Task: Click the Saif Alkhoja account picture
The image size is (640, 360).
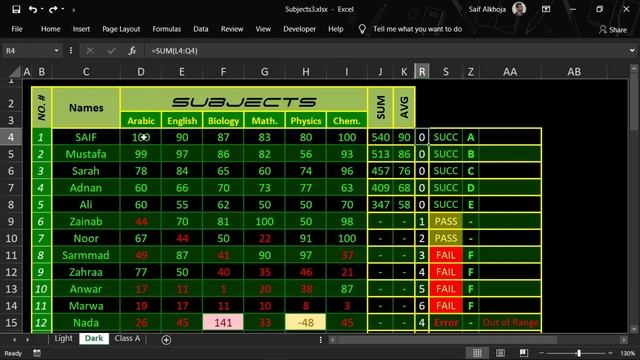Action: tap(519, 9)
